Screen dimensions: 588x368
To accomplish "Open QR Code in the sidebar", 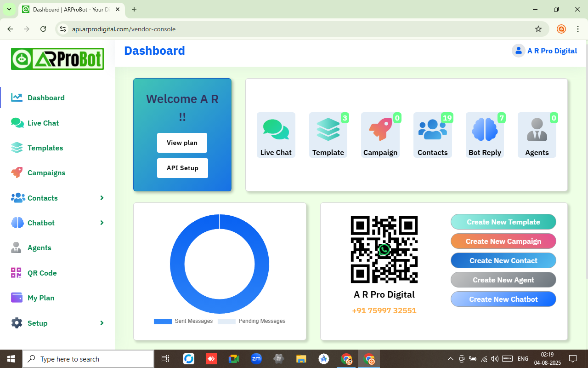I will (x=42, y=273).
